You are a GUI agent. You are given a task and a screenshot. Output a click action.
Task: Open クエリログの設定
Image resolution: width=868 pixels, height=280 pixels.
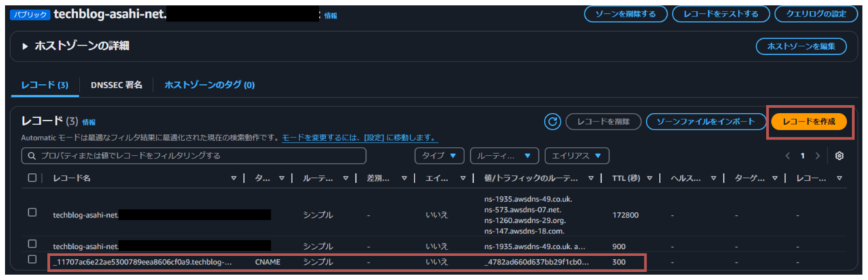pos(816,14)
